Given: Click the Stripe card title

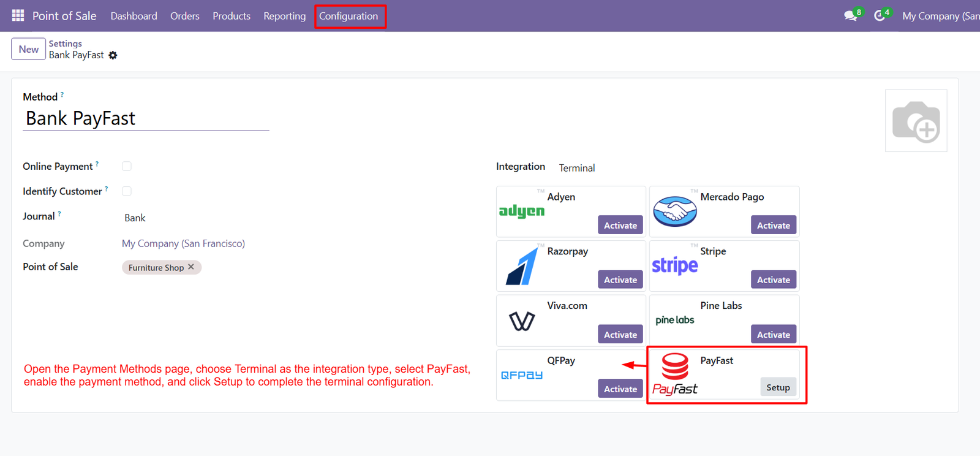Looking at the screenshot, I should point(713,251).
